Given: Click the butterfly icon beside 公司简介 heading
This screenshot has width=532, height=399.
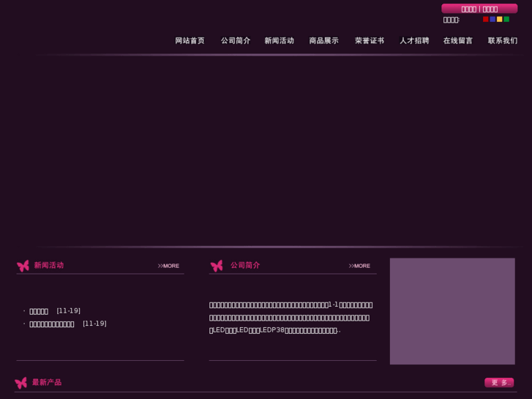Looking at the screenshot, I should (x=217, y=266).
